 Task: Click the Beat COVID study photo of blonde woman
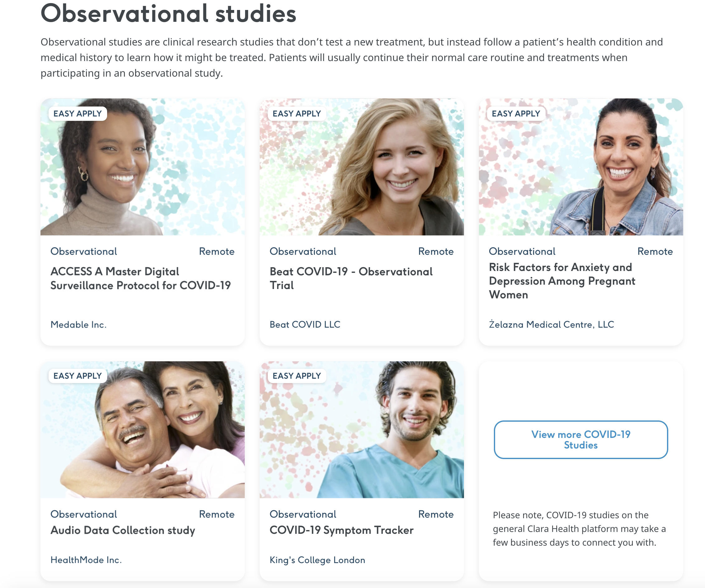pyautogui.click(x=362, y=167)
